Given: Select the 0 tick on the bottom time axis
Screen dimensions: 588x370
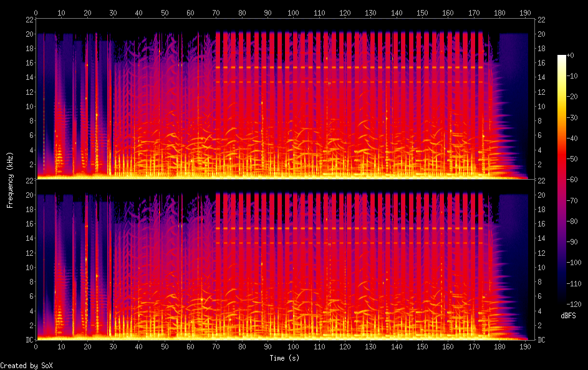Looking at the screenshot, I should point(36,346).
